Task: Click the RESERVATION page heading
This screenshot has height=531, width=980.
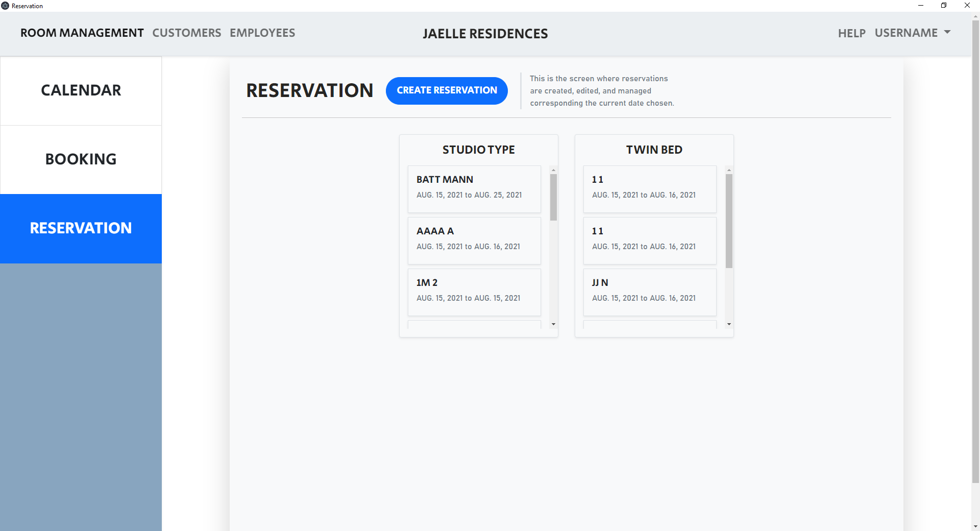Action: click(x=310, y=90)
